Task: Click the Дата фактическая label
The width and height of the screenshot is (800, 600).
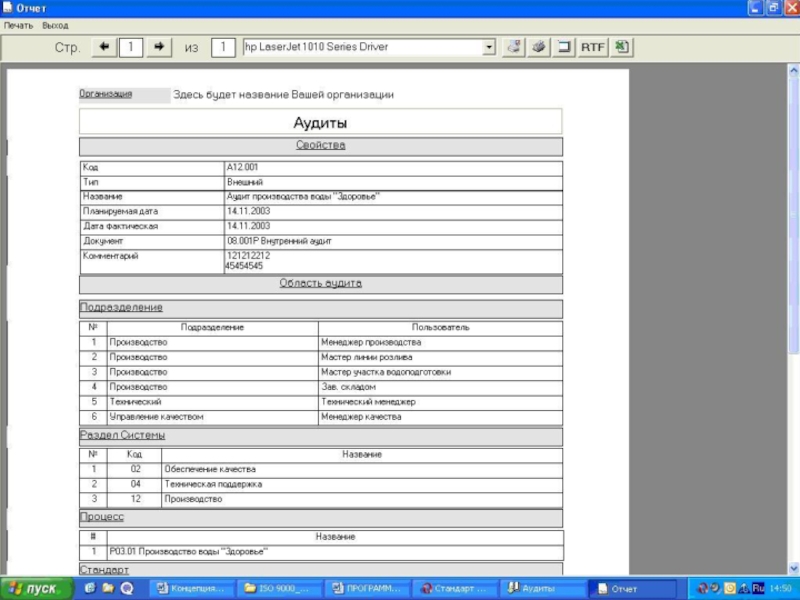Action: click(120, 226)
